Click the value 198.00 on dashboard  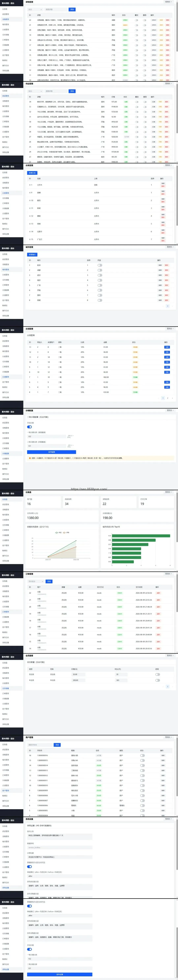pyautogui.click(x=107, y=518)
